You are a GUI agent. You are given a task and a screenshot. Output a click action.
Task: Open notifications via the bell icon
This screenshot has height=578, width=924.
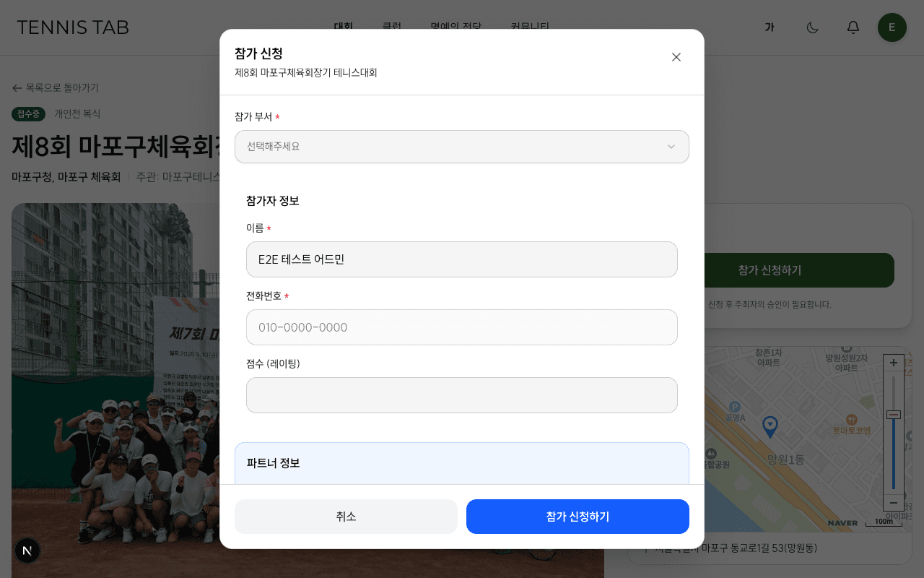tap(853, 27)
